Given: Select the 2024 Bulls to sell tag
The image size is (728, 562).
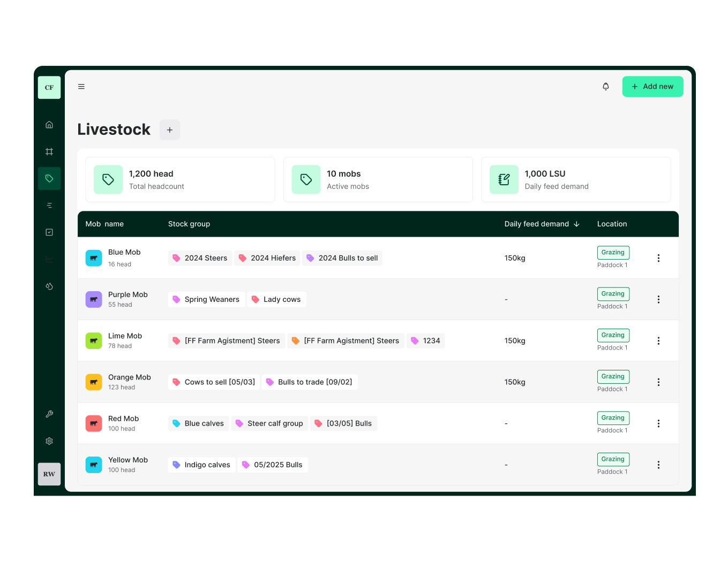Looking at the screenshot, I should click(x=342, y=258).
